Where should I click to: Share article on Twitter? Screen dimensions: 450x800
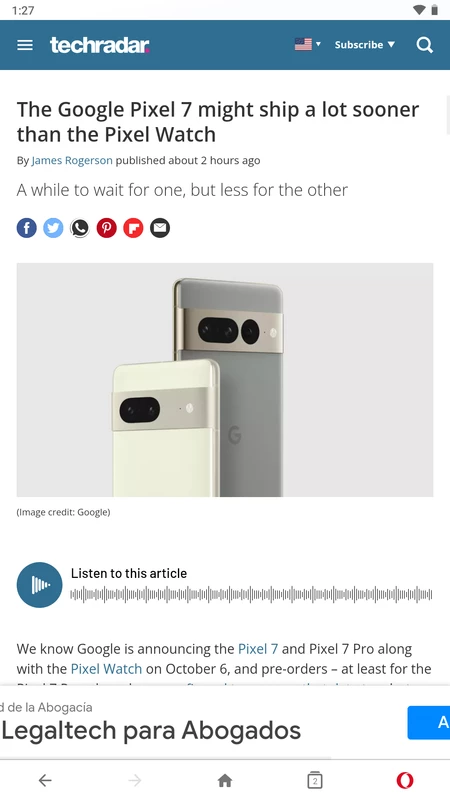click(x=53, y=228)
